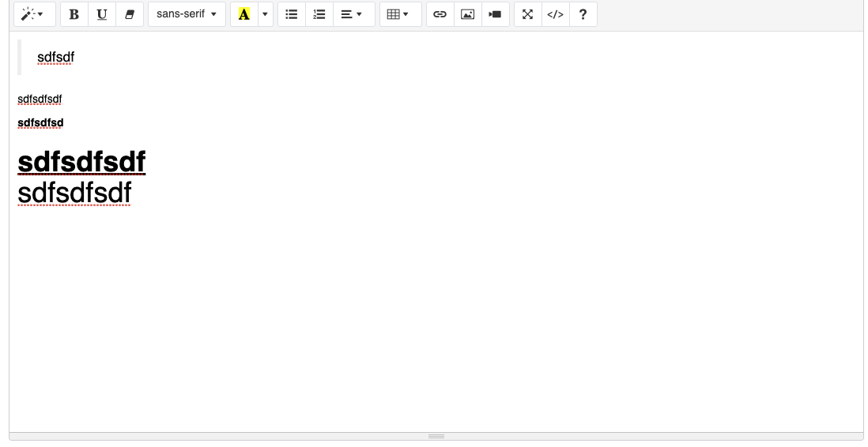The image size is (868, 447).
Task: Open the table insert dropdown
Action: pos(400,14)
